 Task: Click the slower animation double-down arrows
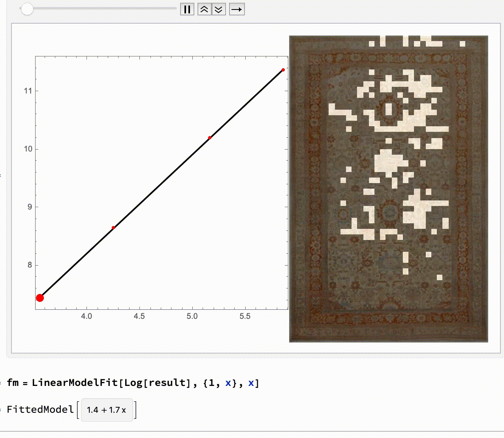pyautogui.click(x=219, y=9)
